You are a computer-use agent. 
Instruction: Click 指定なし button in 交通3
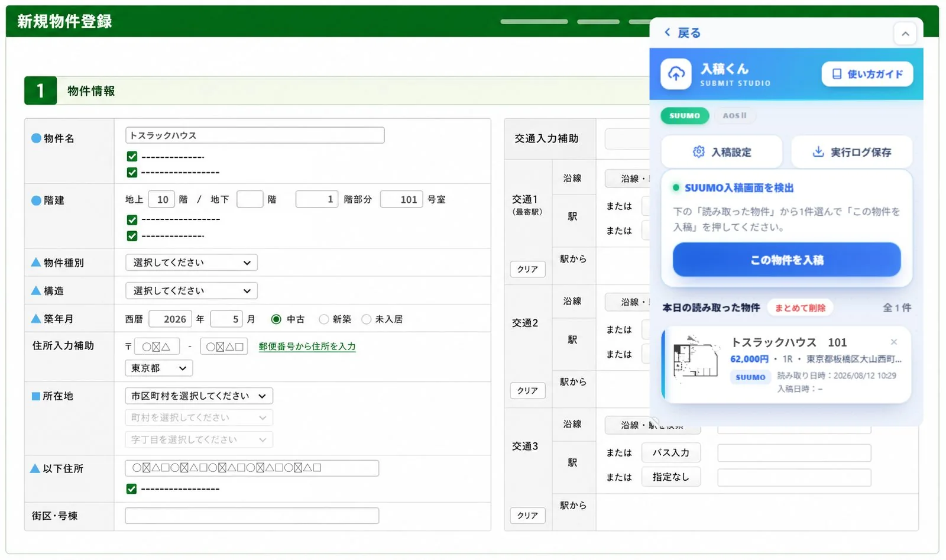point(670,477)
